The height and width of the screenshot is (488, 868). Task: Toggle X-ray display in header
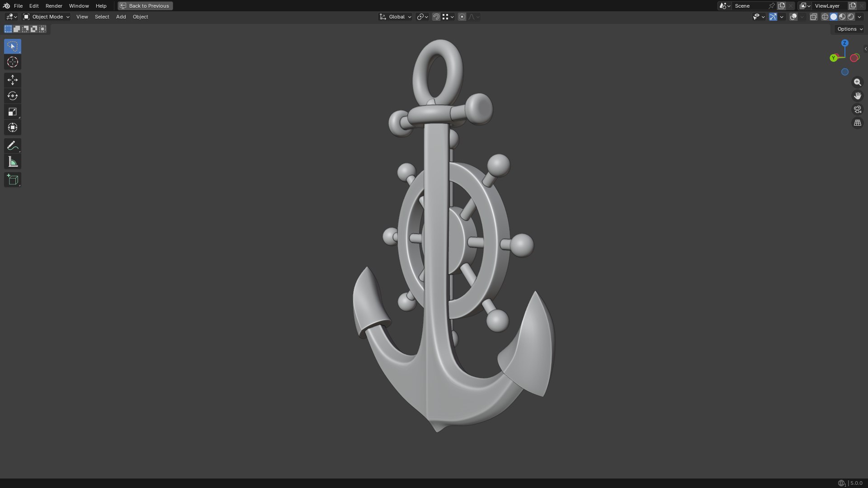click(813, 17)
